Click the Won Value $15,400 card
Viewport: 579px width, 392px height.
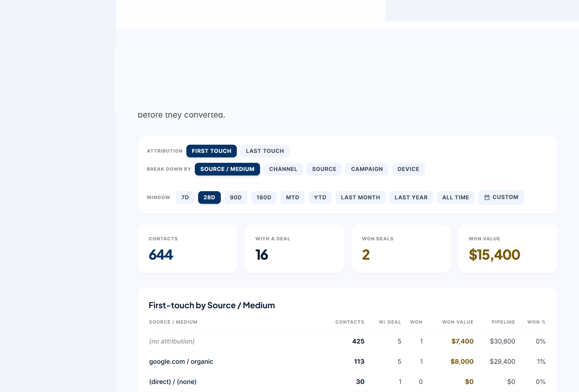tap(507, 249)
